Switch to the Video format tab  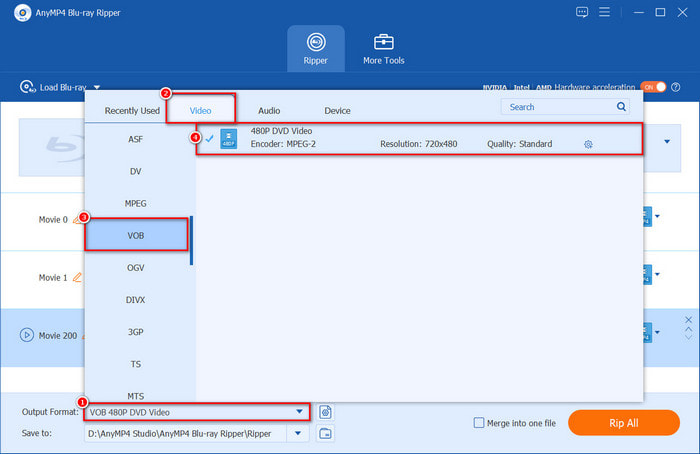click(200, 111)
